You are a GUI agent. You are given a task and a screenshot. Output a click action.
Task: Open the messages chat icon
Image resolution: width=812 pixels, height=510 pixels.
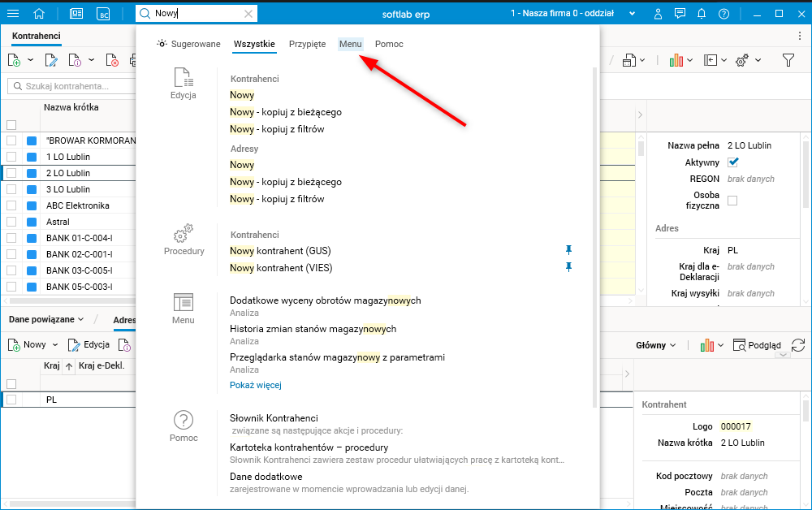coord(680,14)
